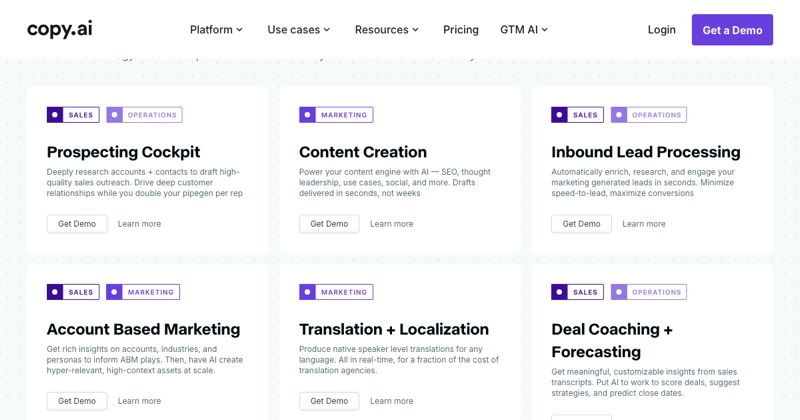Click the Content Creation heading
This screenshot has width=800, height=420.
point(363,152)
